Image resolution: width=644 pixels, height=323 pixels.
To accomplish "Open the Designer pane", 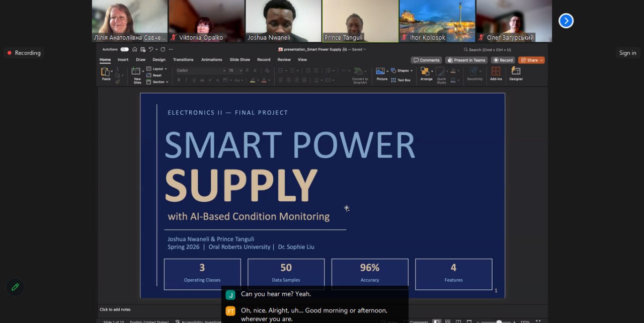I will (x=516, y=73).
